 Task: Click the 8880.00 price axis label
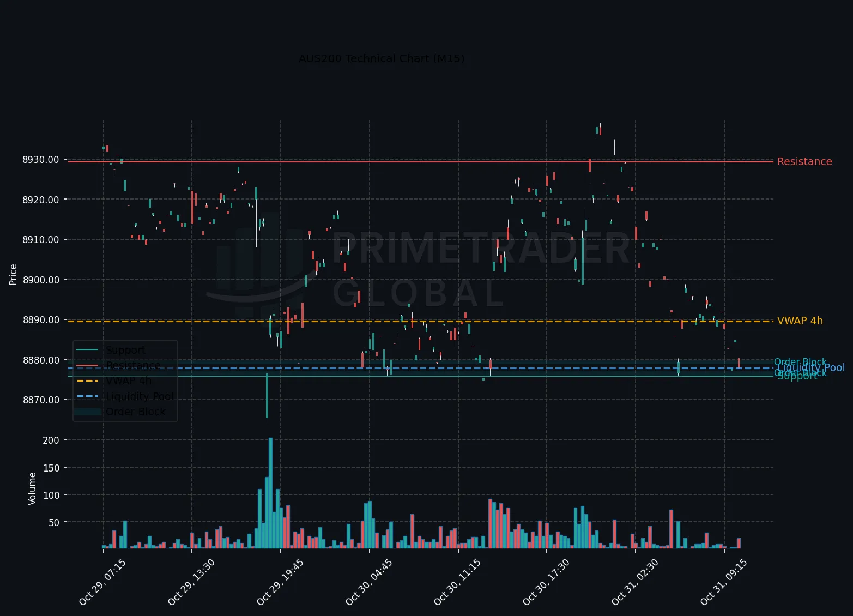[41, 360]
